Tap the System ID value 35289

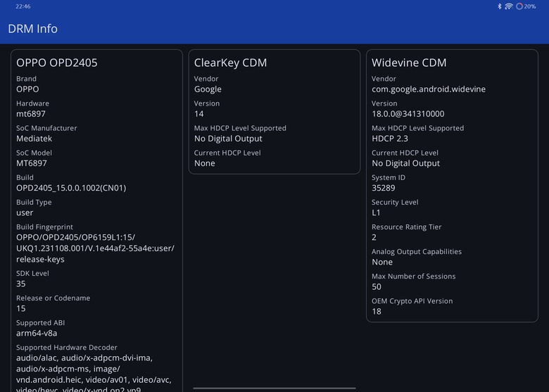click(384, 188)
